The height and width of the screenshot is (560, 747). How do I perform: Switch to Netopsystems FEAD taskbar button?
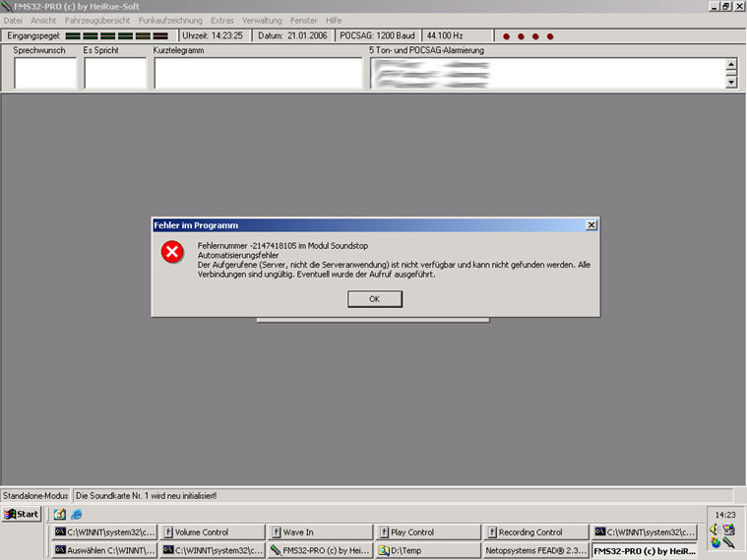coord(536,550)
